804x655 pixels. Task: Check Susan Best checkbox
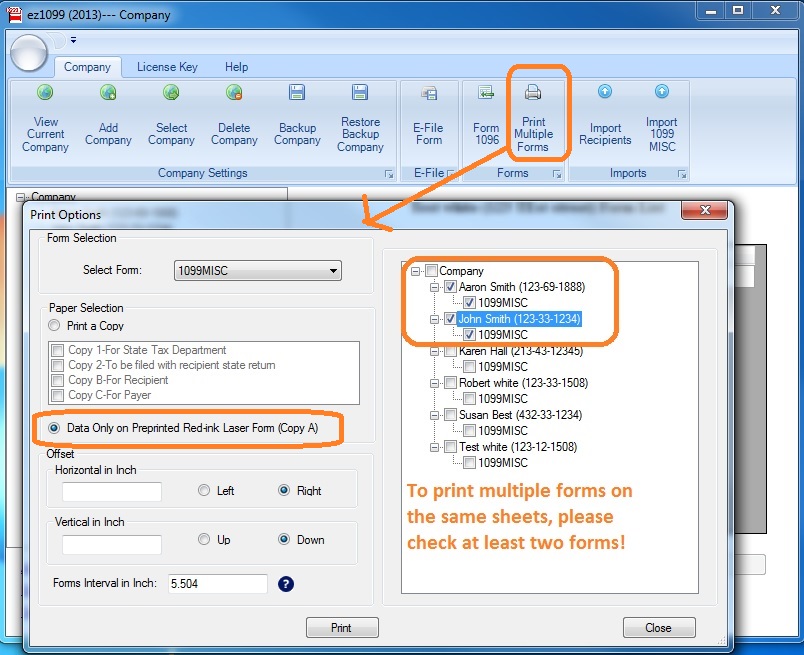[x=450, y=414]
